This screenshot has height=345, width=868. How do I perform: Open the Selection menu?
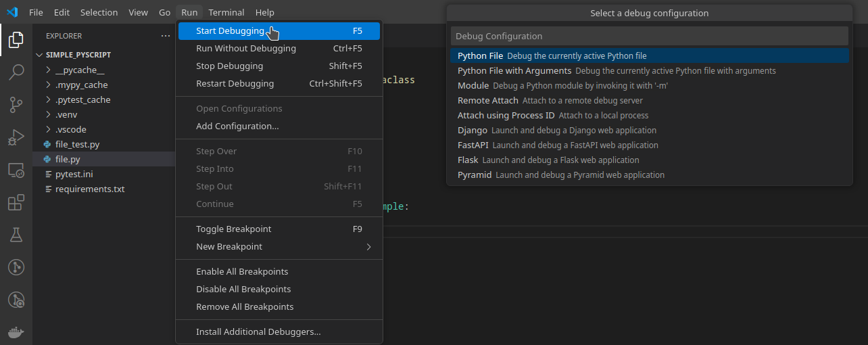(x=99, y=12)
